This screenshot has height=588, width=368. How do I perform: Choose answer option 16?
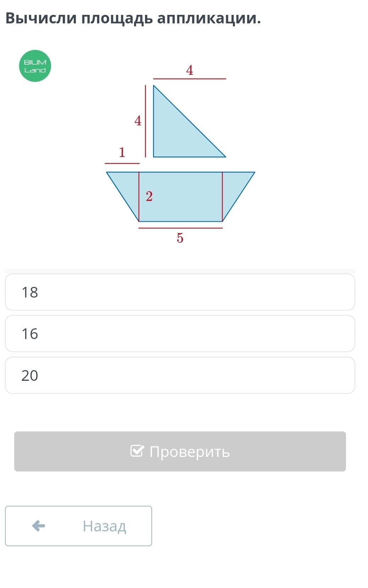[x=180, y=334]
